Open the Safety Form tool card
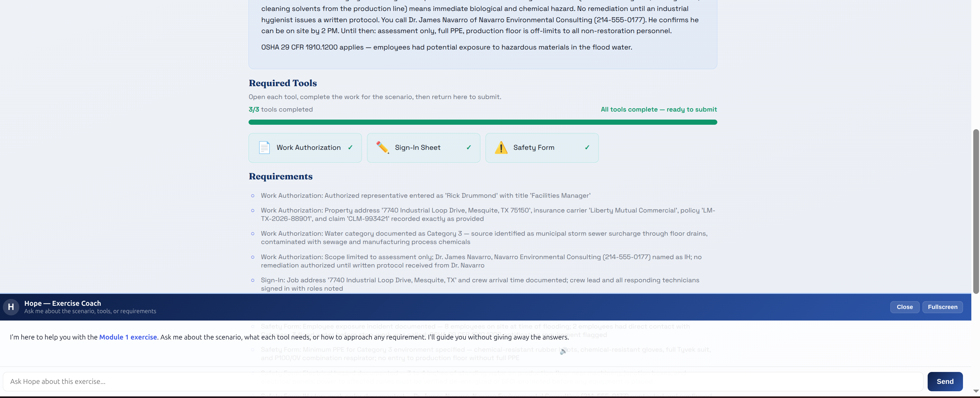The width and height of the screenshot is (980, 398). (x=542, y=148)
